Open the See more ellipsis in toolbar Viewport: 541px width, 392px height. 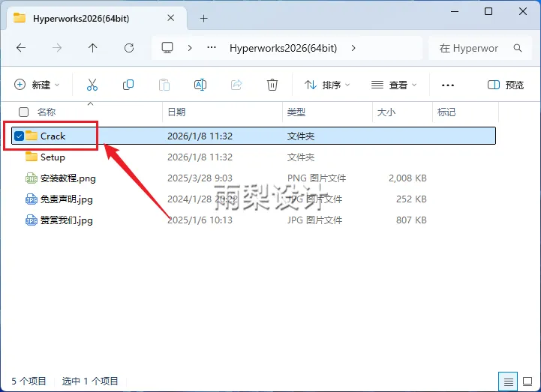click(x=448, y=85)
